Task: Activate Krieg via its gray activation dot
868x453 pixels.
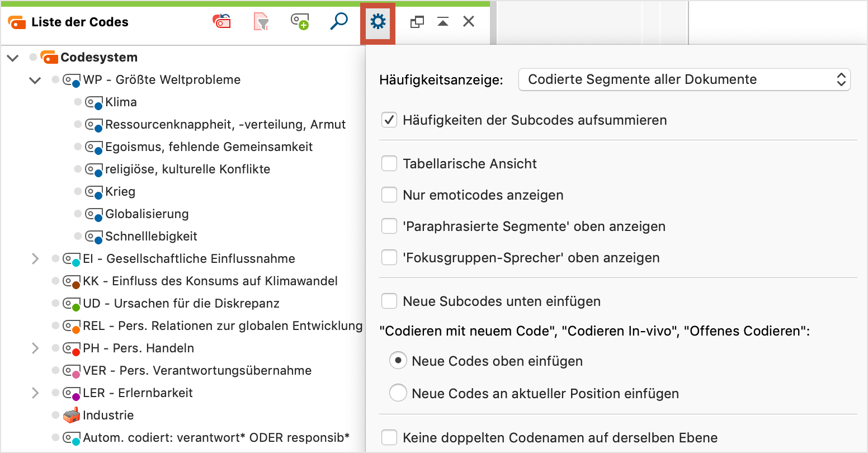Action: tap(78, 191)
